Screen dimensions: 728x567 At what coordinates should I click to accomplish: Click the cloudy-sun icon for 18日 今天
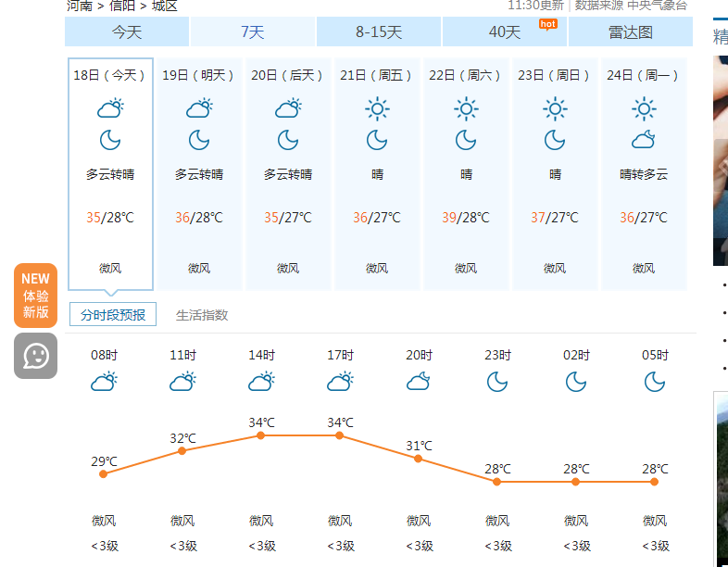[x=110, y=108]
